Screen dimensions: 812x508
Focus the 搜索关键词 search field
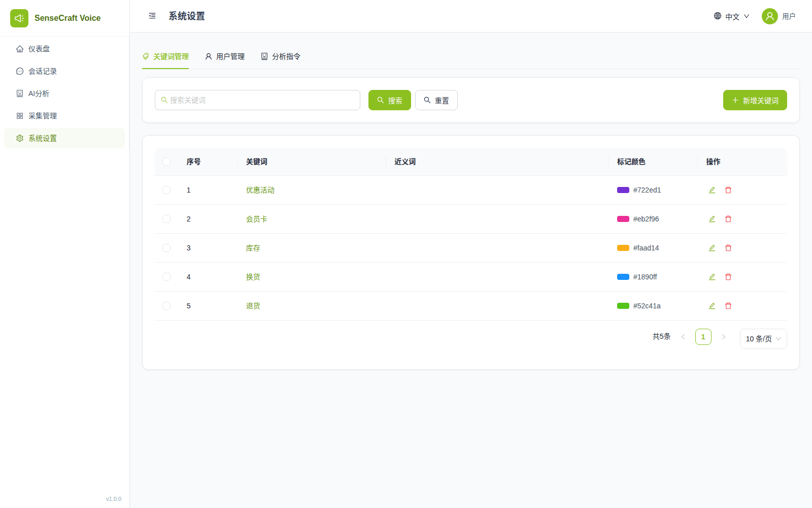click(257, 100)
